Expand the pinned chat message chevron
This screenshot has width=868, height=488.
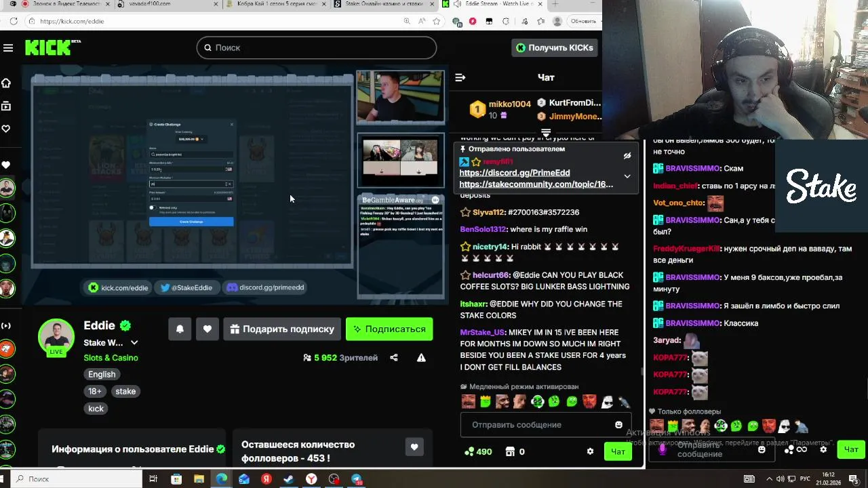(x=627, y=176)
